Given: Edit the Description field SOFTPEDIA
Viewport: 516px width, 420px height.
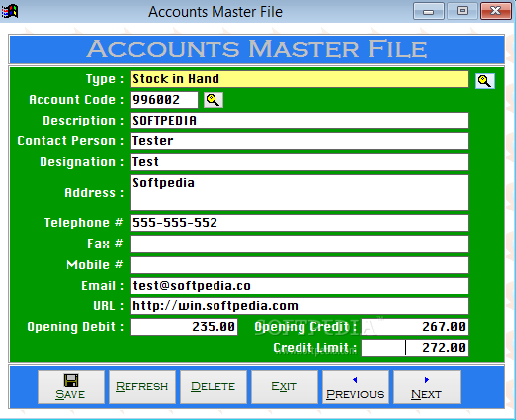Looking at the screenshot, I should [300, 121].
